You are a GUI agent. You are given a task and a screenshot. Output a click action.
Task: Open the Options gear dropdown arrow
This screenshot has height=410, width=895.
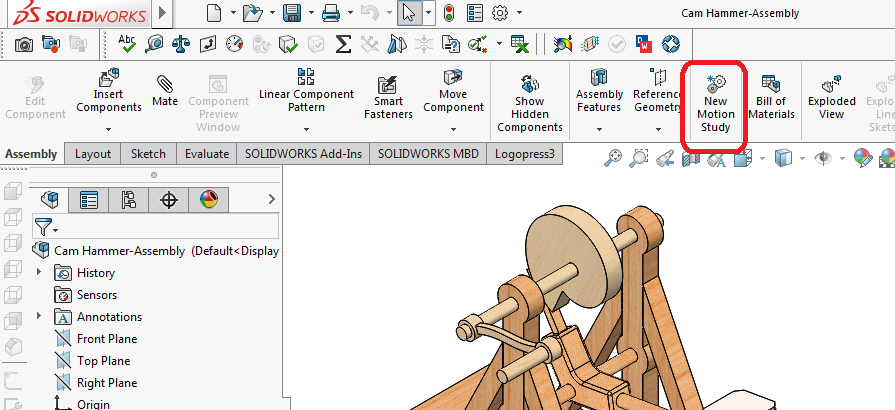[x=519, y=13]
